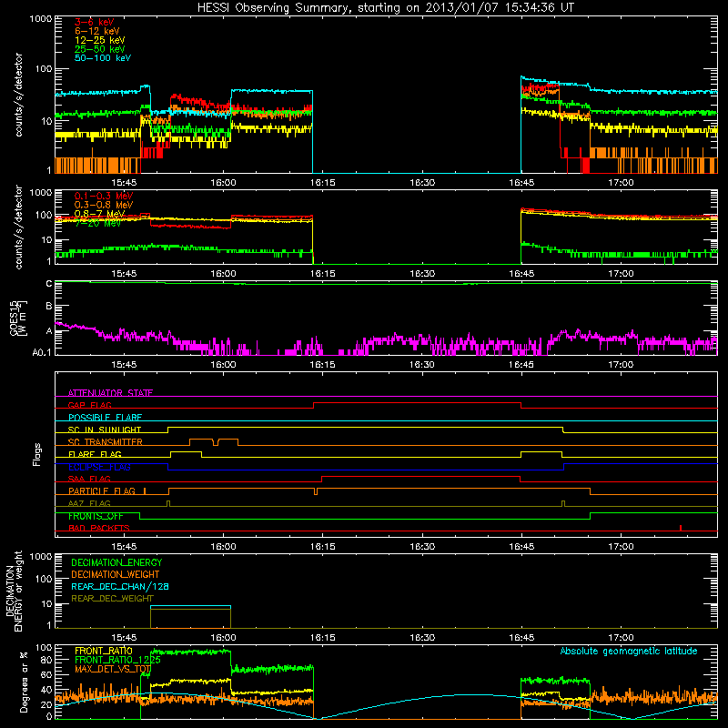Select the orange 6-12 keV legend label
Viewport: 728px width, 728px height.
click(97, 31)
